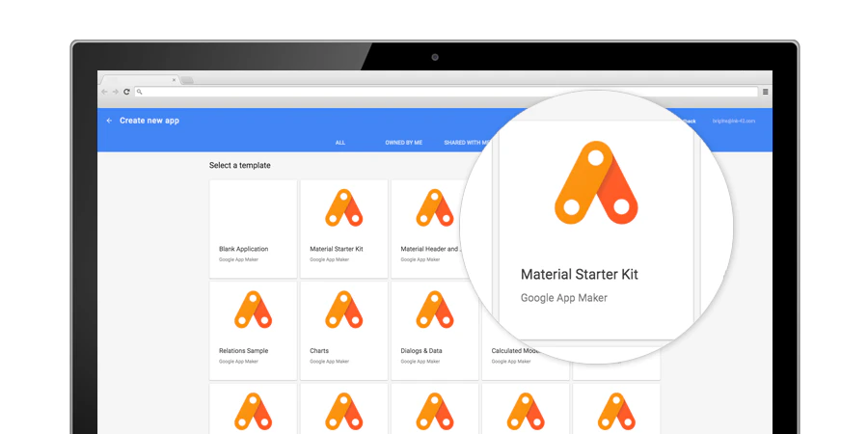Open the browser hamburger menu
This screenshot has height=434, width=868.
pyautogui.click(x=765, y=92)
